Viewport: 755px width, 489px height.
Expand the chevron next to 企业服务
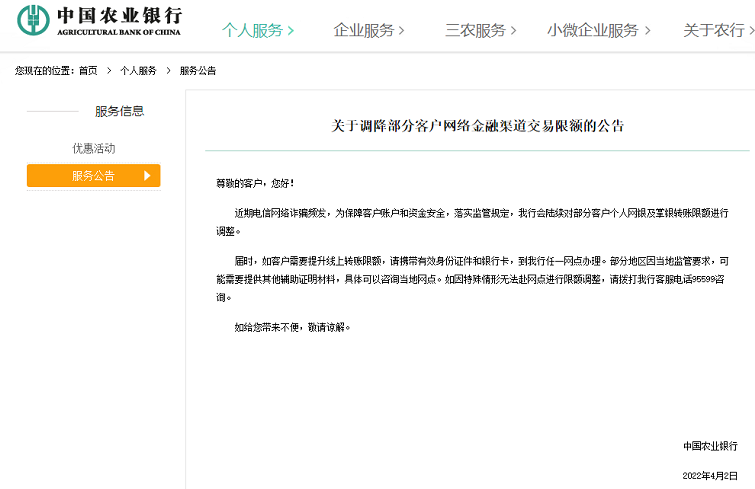[402, 31]
